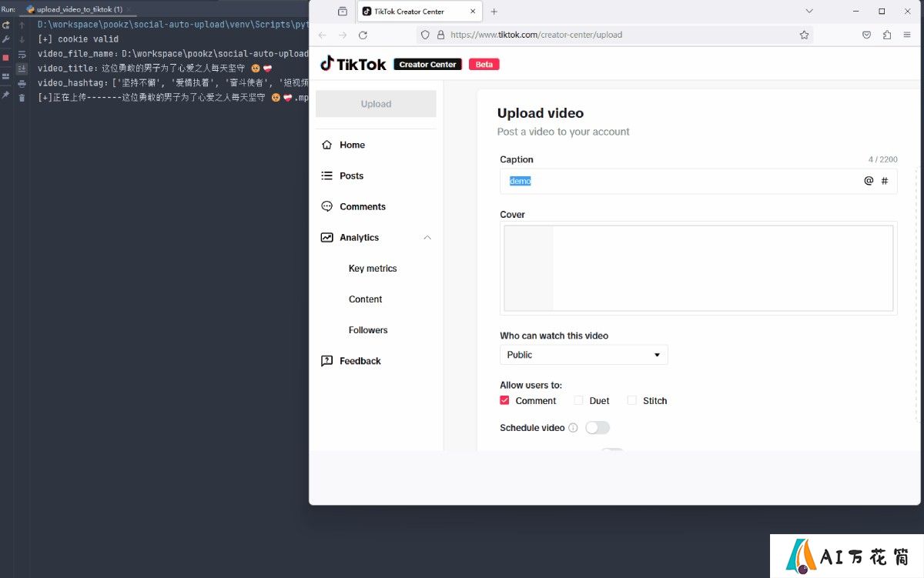Click the video_hashtag console line
This screenshot has width=924, height=578.
coord(173,83)
